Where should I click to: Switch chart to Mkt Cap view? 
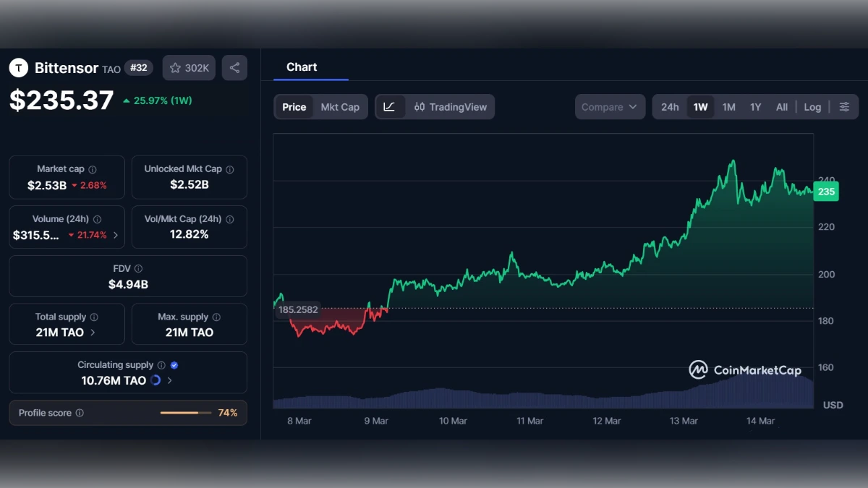point(340,106)
